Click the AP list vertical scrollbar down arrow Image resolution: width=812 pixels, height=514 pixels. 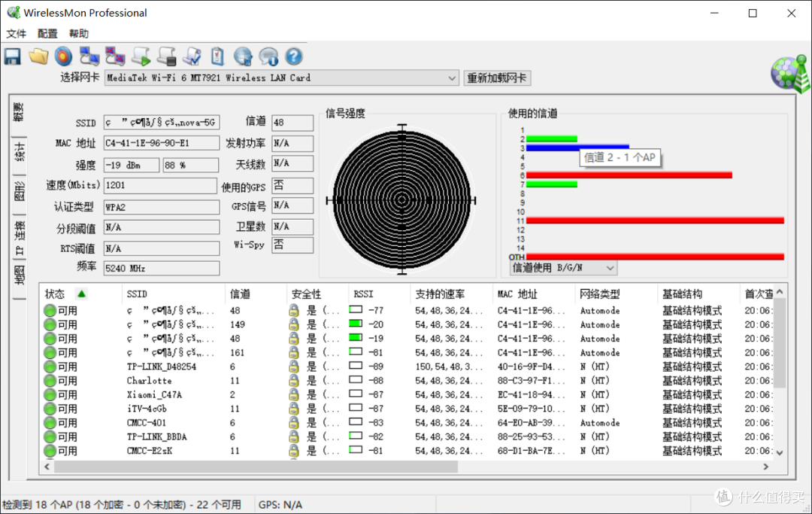[780, 452]
